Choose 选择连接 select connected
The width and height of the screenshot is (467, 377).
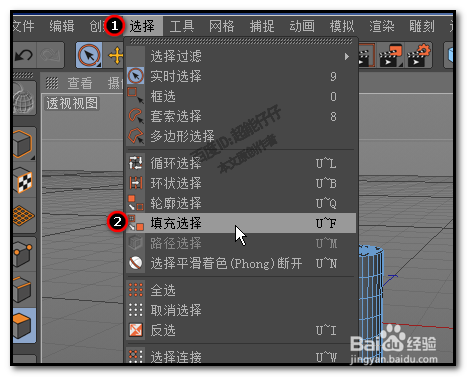tap(241, 356)
